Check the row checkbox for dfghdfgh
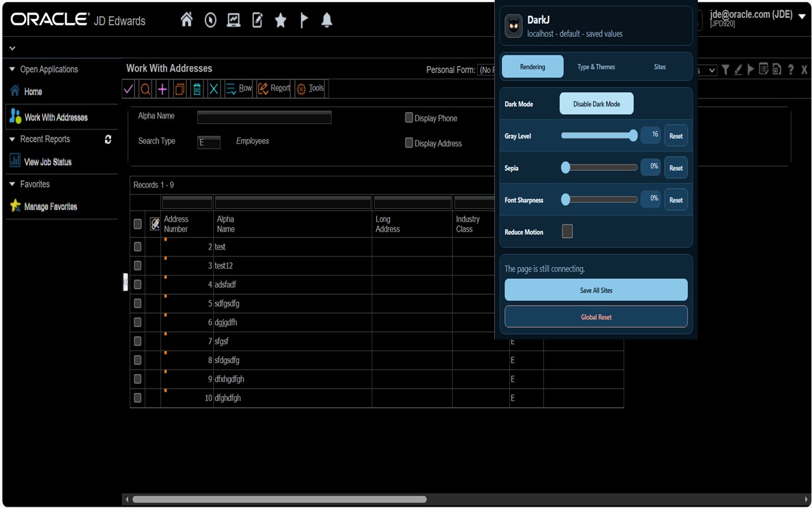This screenshot has width=812, height=508. [x=138, y=398]
